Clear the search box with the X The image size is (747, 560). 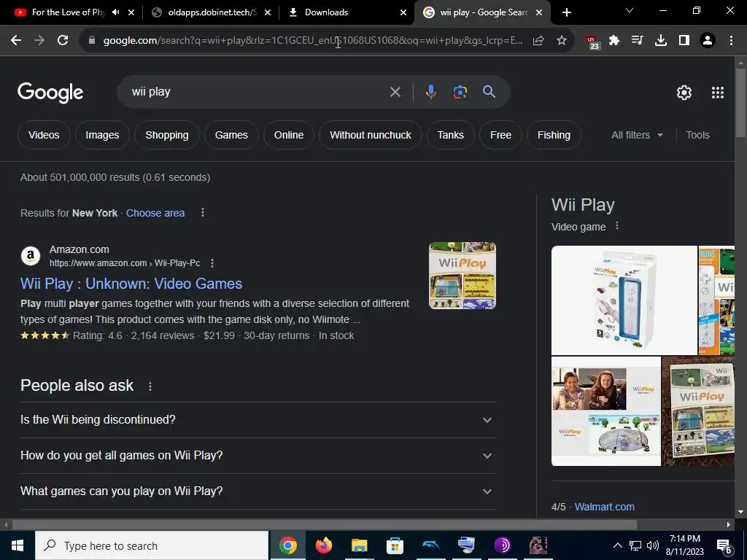(395, 92)
